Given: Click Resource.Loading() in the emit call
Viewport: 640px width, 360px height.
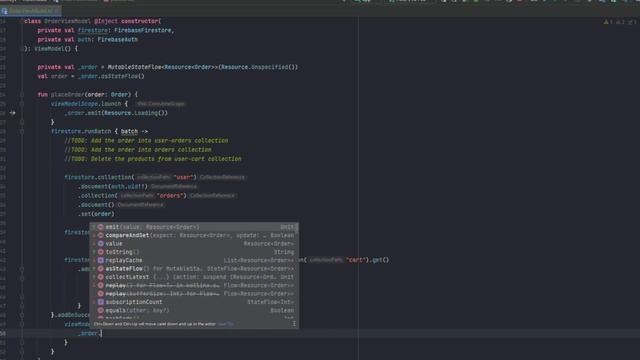Looking at the screenshot, I should coord(136,113).
